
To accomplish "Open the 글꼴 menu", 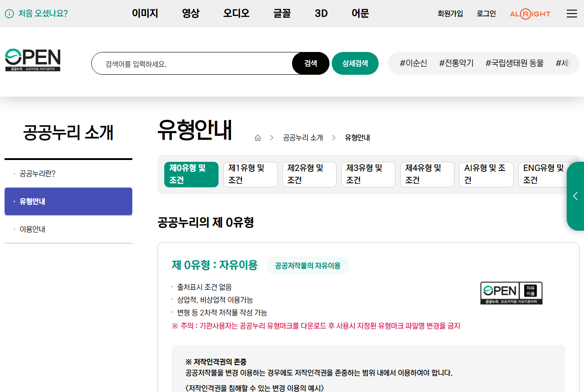I will [x=282, y=14].
